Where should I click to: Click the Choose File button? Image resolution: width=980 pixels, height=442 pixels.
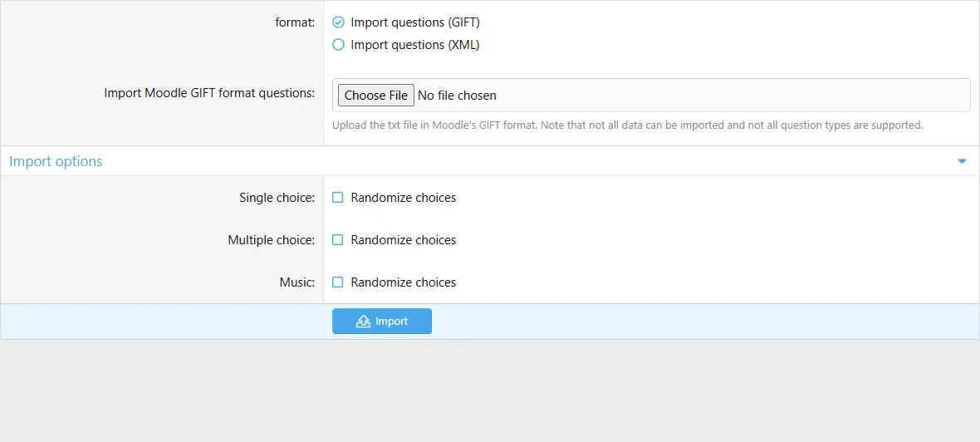coord(376,96)
